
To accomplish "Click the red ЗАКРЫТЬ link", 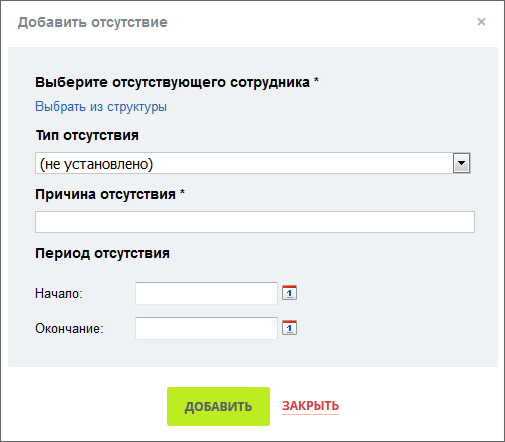I will (x=310, y=406).
